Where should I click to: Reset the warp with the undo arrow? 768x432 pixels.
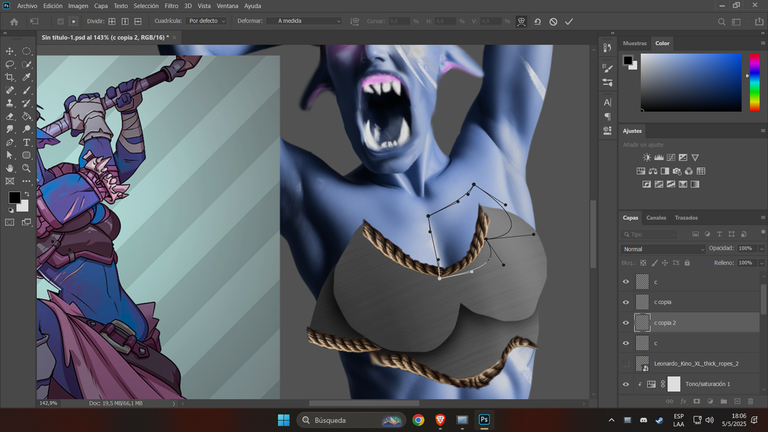tap(537, 22)
